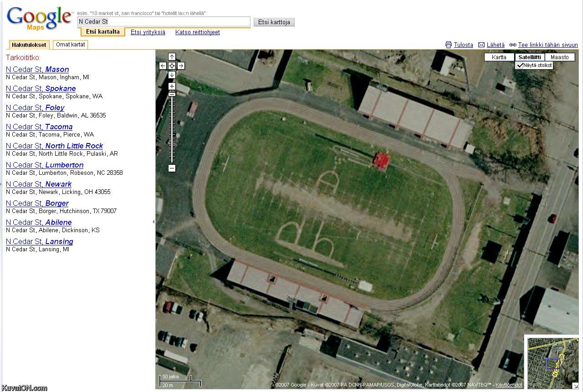Click the search field containing N Cedar St

coord(164,22)
